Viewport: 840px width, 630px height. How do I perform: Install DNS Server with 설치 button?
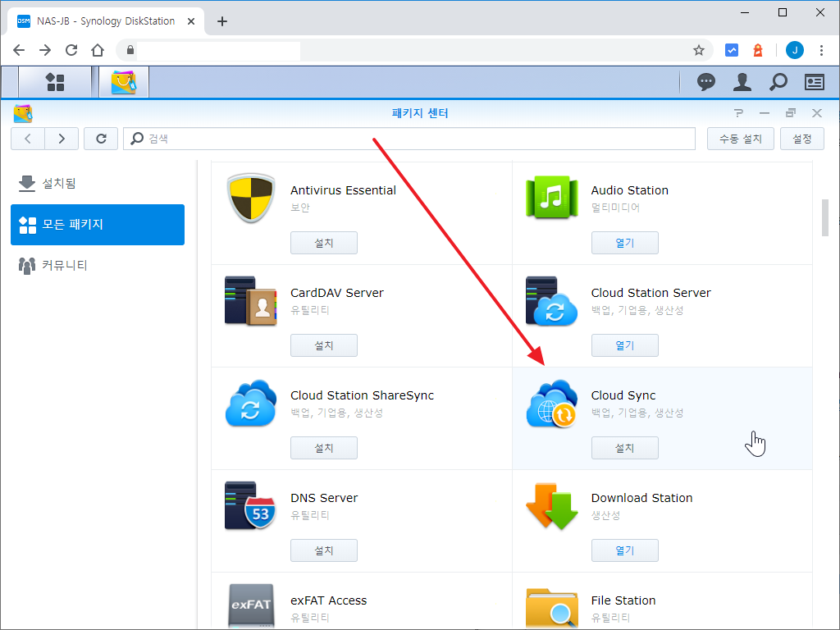pyautogui.click(x=323, y=550)
